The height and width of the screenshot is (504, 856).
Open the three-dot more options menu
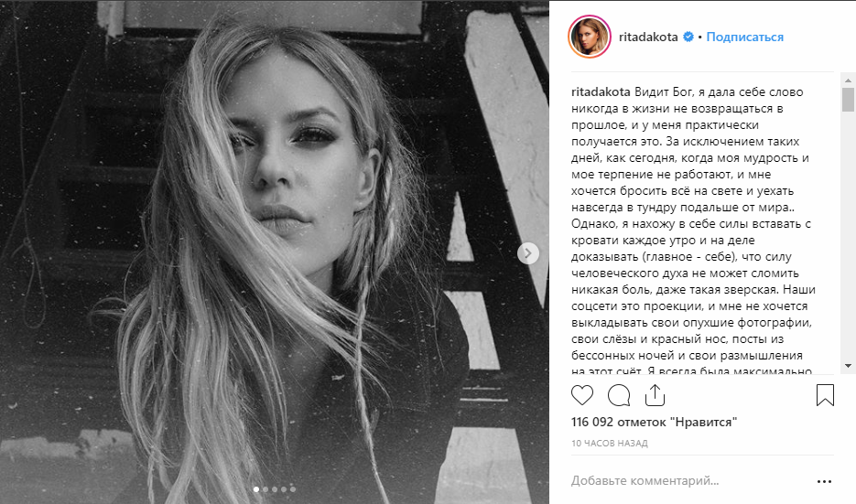click(x=824, y=481)
